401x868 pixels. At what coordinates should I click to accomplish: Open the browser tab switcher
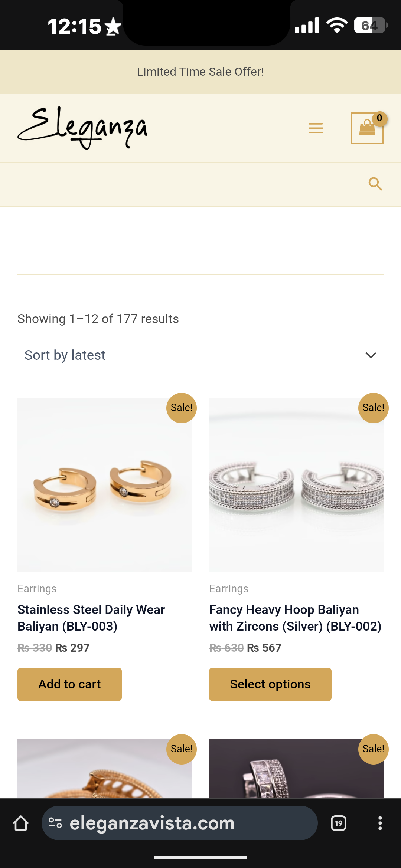tap(338, 823)
